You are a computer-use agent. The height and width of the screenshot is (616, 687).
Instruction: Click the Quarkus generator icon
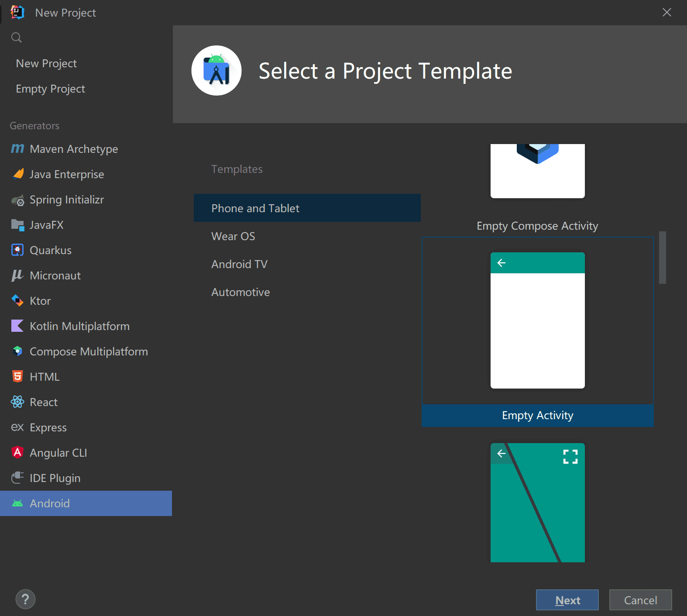pos(17,250)
